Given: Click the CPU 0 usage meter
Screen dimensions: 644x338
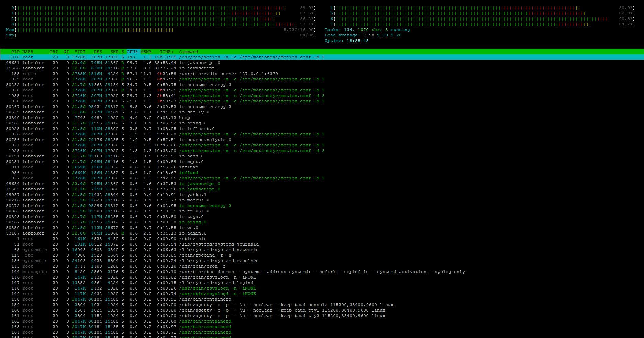Looking at the screenshot, I should [164, 8].
